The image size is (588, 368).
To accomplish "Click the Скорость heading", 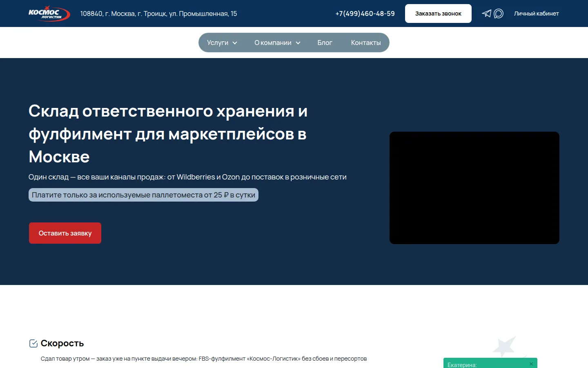I will [62, 343].
